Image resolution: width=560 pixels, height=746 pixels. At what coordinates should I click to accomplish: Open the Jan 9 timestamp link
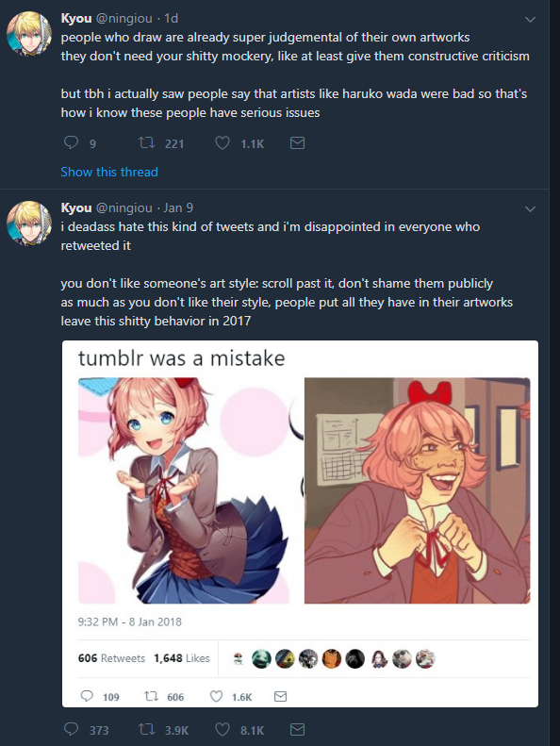point(178,207)
